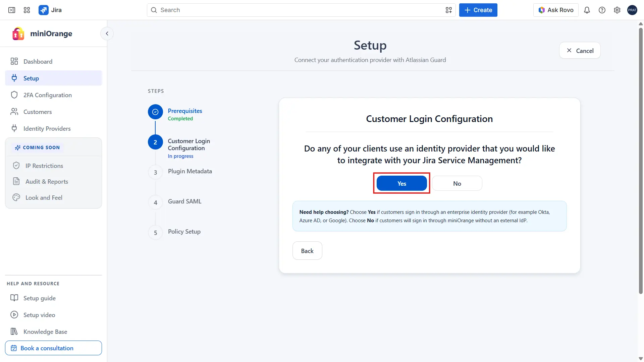Screen dimensions: 644x362
Task: Click the In progress status text
Action: click(x=180, y=156)
